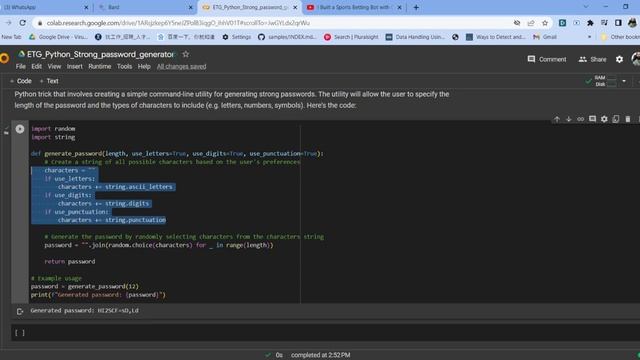Open the Runtime menu
The height and width of the screenshot is (360, 640).
point(100,67)
